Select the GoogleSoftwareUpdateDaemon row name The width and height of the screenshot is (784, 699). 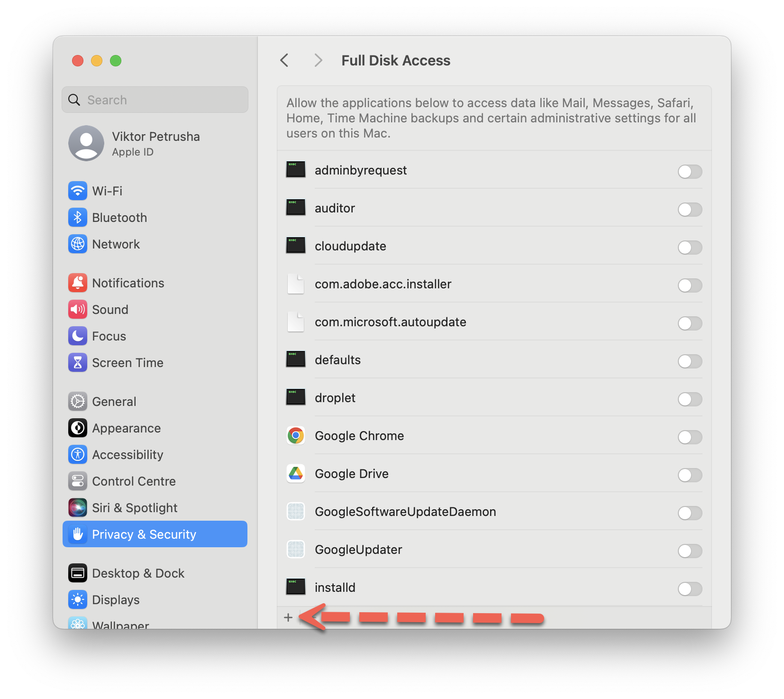pyautogui.click(x=405, y=512)
